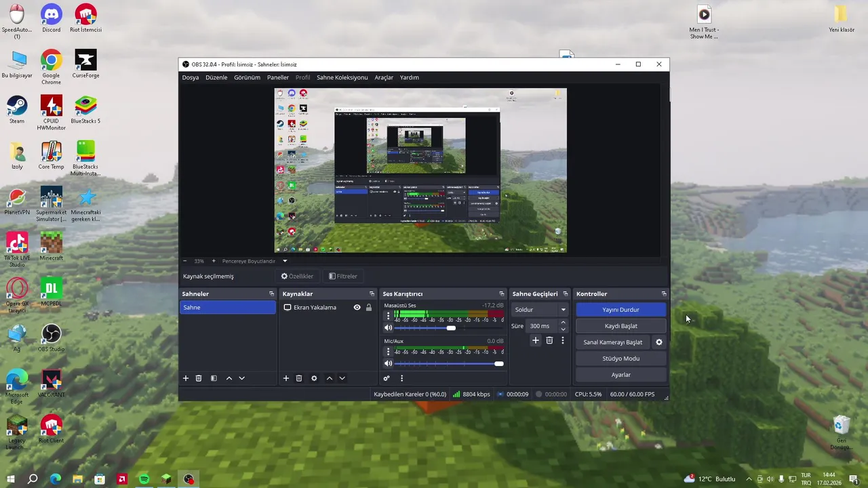This screenshot has height=488, width=868.
Task: Click Sanal Kamerayı Başlat button
Action: tap(613, 342)
